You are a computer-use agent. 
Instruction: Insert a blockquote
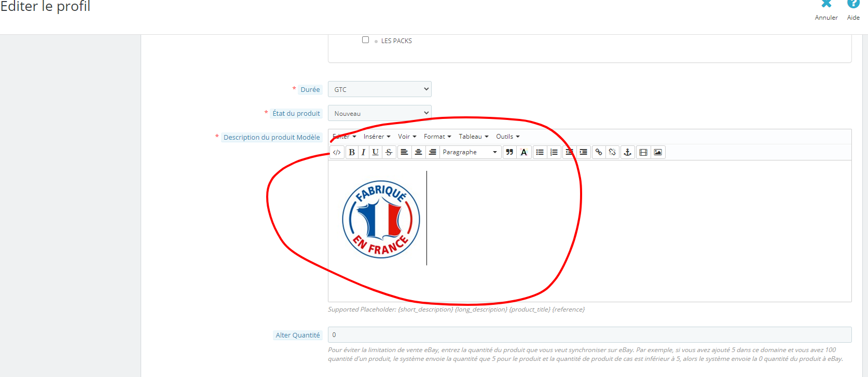pos(509,152)
